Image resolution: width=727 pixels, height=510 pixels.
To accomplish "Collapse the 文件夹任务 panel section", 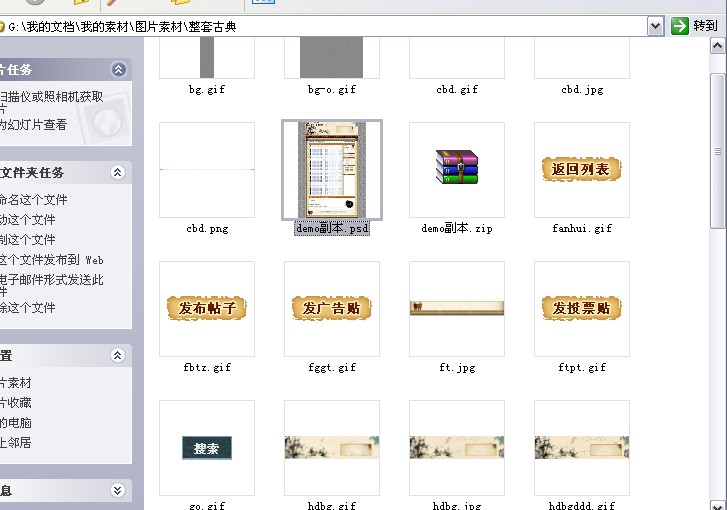I will click(x=118, y=172).
